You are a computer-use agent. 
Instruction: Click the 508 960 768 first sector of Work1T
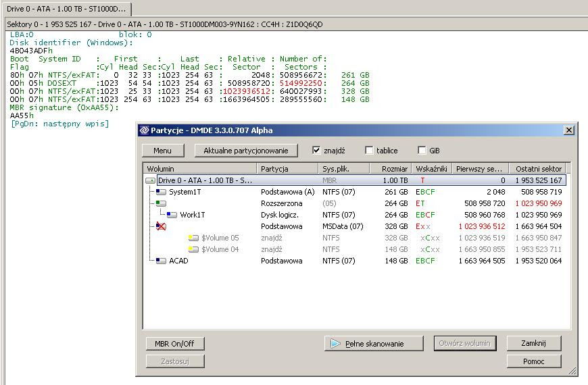485,215
